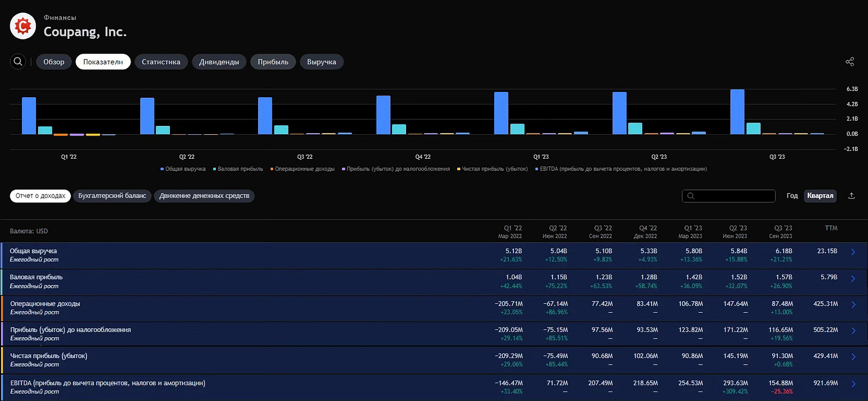Click the table search input field

(728, 196)
